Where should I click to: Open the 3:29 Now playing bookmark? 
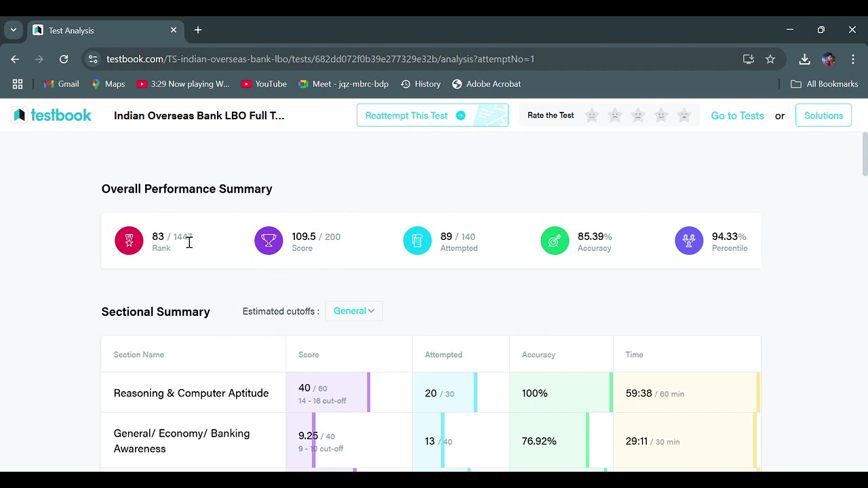coord(183,84)
